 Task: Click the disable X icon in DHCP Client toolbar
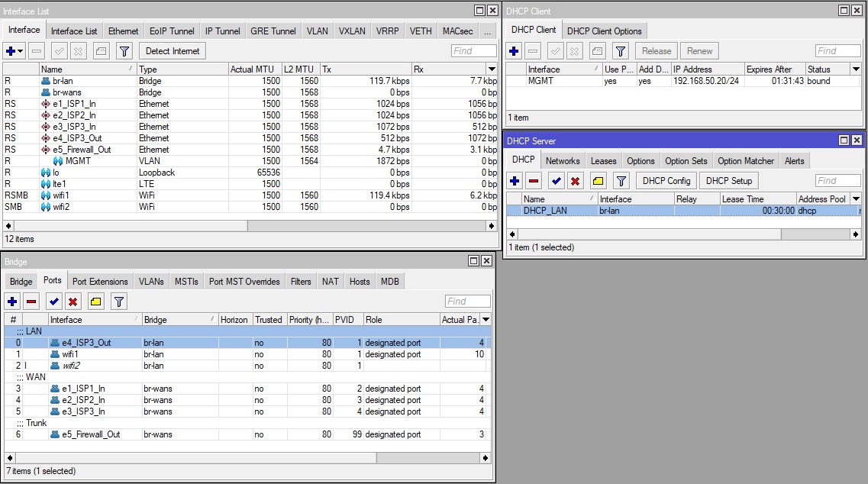pos(574,51)
